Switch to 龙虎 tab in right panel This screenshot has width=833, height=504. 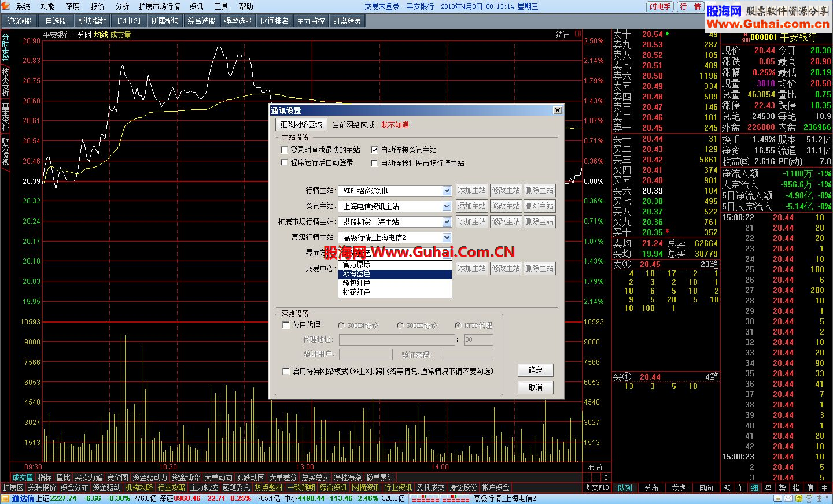click(679, 488)
